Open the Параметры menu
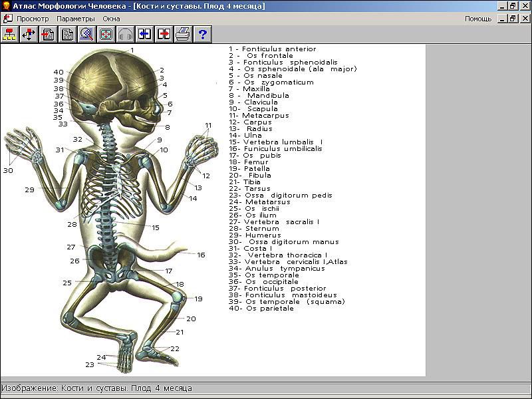The width and height of the screenshot is (532, 399). pos(76,19)
